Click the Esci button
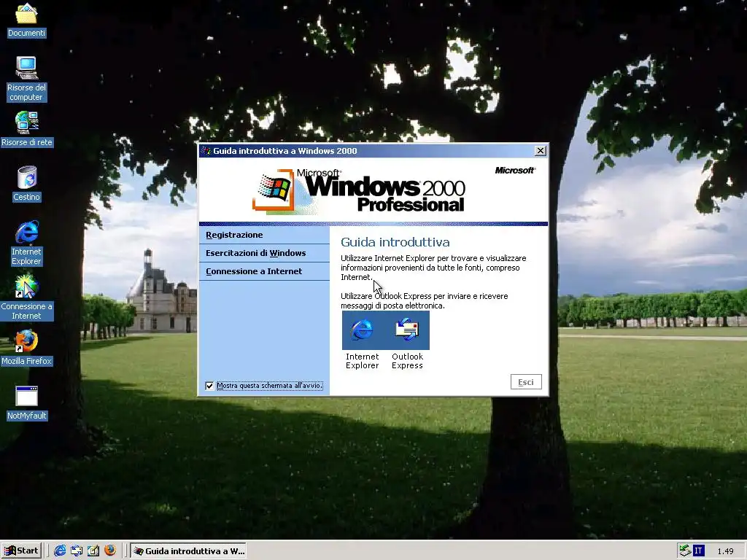This screenshot has height=560, width=747. (x=526, y=382)
